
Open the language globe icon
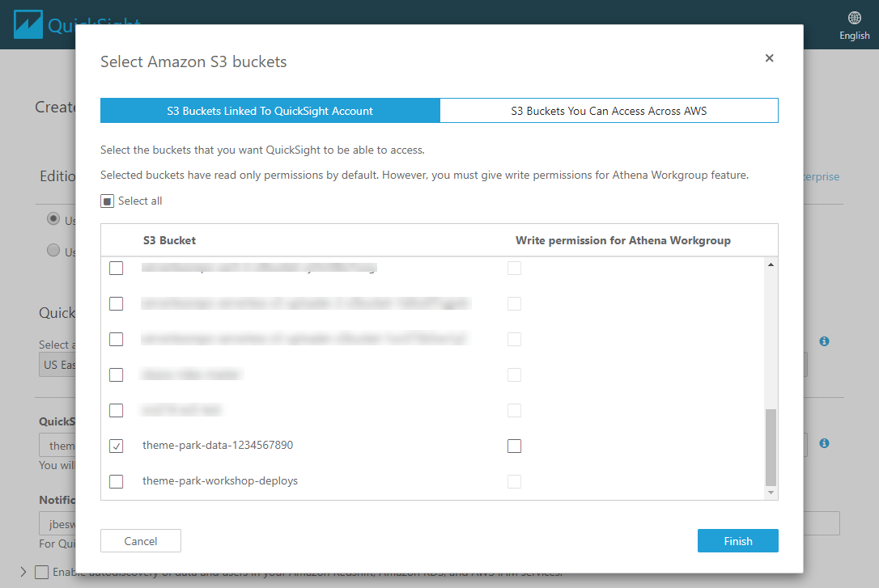(855, 18)
